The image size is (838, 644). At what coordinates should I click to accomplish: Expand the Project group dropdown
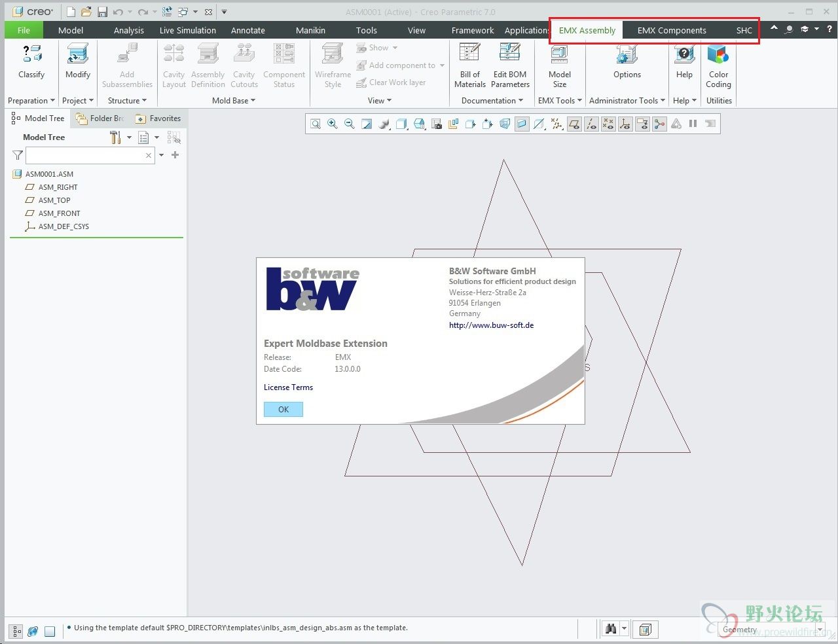pos(78,101)
